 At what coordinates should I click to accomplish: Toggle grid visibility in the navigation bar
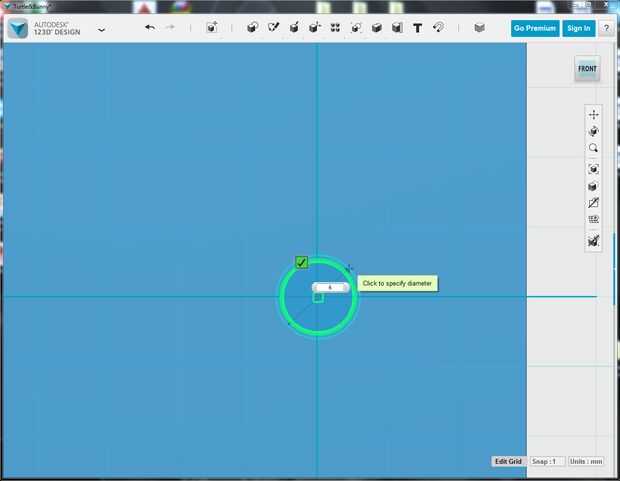click(593, 220)
